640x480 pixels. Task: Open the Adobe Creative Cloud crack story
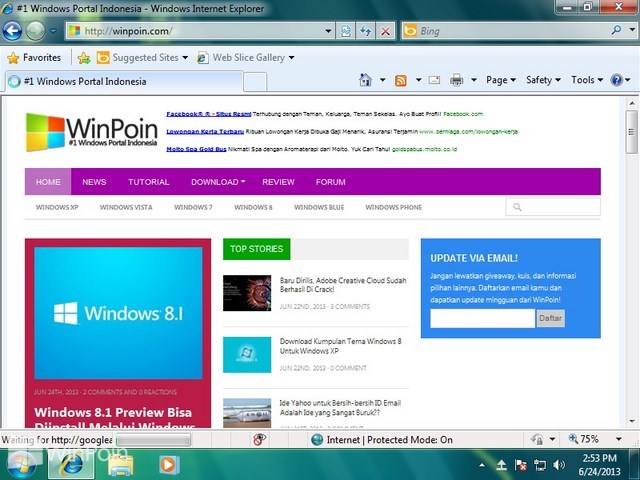(x=343, y=285)
